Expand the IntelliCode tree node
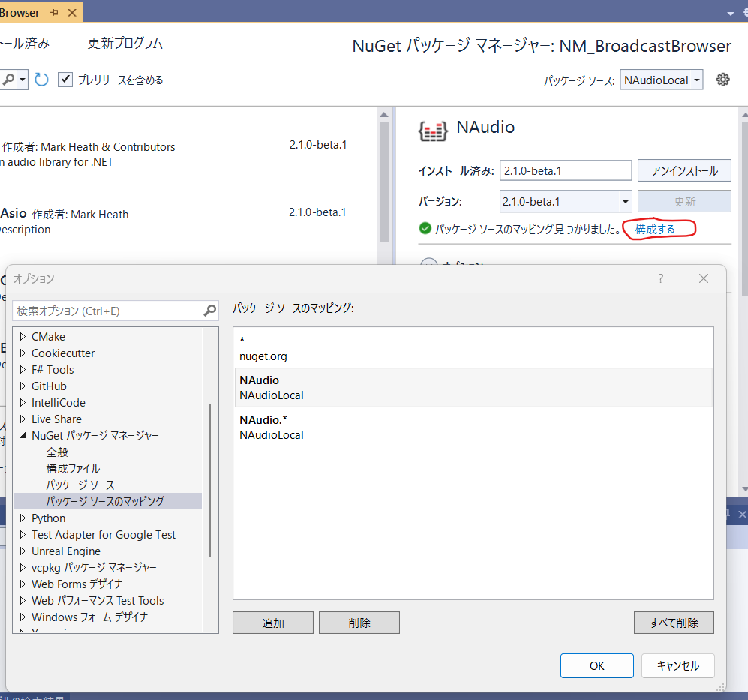Screen dimensions: 748x700 [x=23, y=403]
